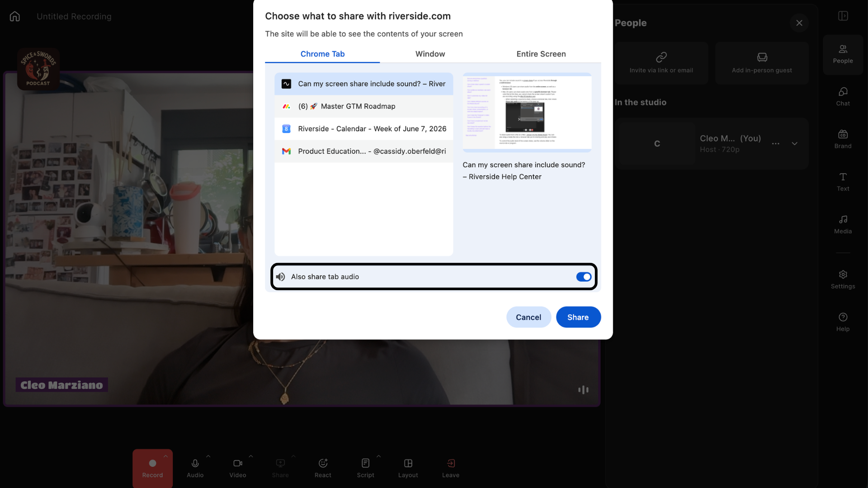Select the Master GTM Roadmap tab
Image resolution: width=868 pixels, height=488 pixels.
[363, 106]
